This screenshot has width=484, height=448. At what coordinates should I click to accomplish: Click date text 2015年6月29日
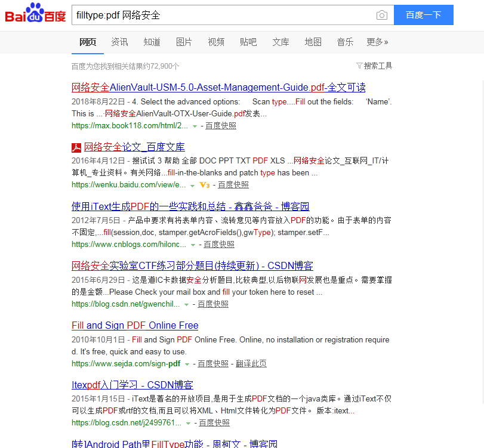tap(98, 280)
